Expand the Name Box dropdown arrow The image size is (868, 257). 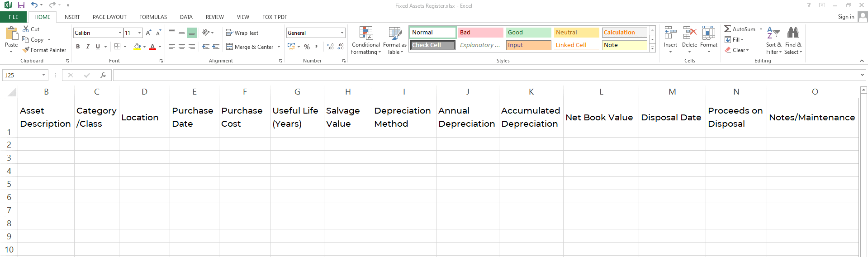click(43, 75)
